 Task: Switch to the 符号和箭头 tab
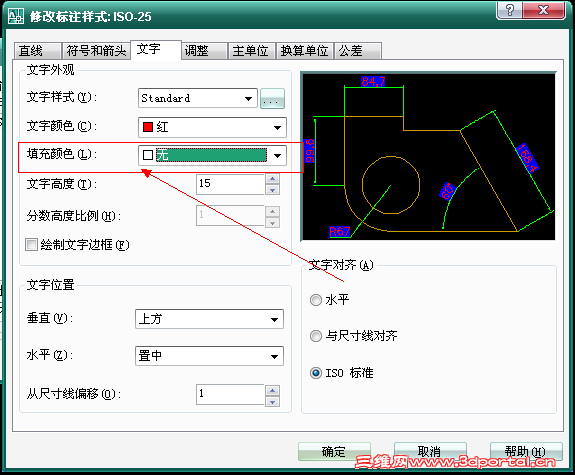[96, 51]
